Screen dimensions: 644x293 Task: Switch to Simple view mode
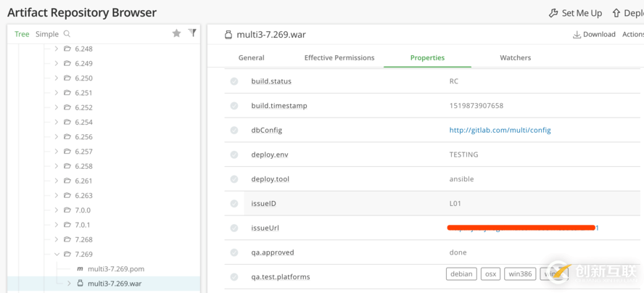coord(47,34)
